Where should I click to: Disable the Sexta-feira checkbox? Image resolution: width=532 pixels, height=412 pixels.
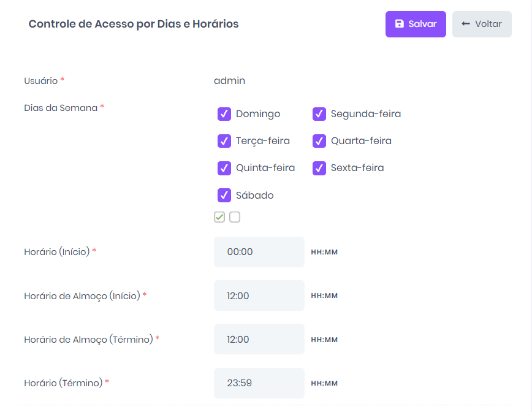point(319,168)
